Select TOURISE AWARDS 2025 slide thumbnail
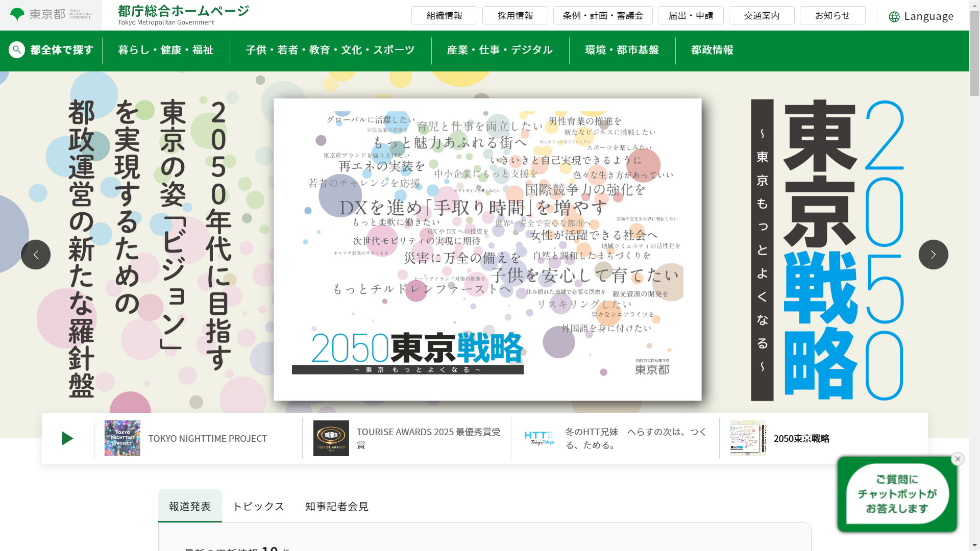The height and width of the screenshot is (551, 980). coord(331,438)
